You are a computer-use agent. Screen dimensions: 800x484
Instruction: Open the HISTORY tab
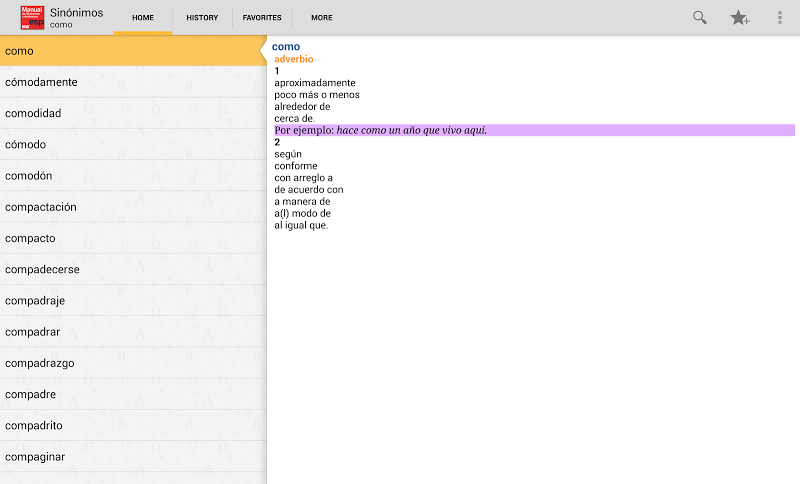pos(202,18)
